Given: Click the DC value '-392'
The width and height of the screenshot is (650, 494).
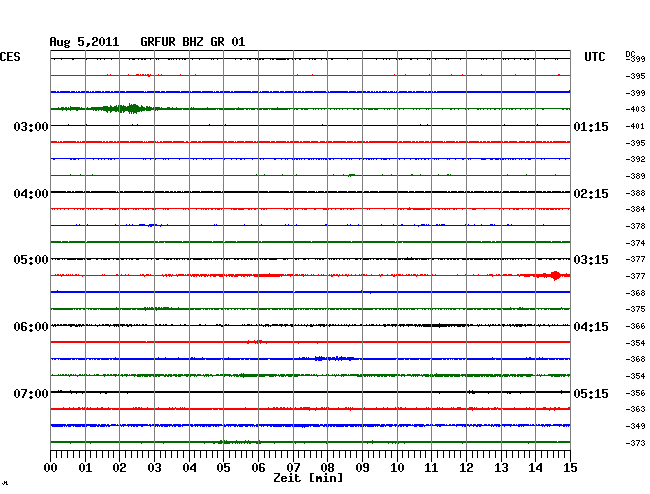Looking at the screenshot, I should pyautogui.click(x=635, y=159).
